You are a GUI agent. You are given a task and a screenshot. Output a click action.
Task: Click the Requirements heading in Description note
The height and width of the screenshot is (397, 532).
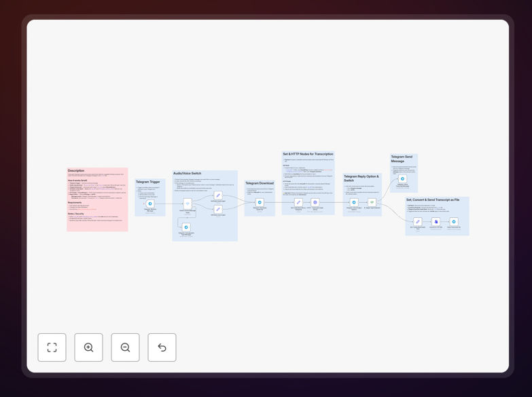(x=75, y=203)
